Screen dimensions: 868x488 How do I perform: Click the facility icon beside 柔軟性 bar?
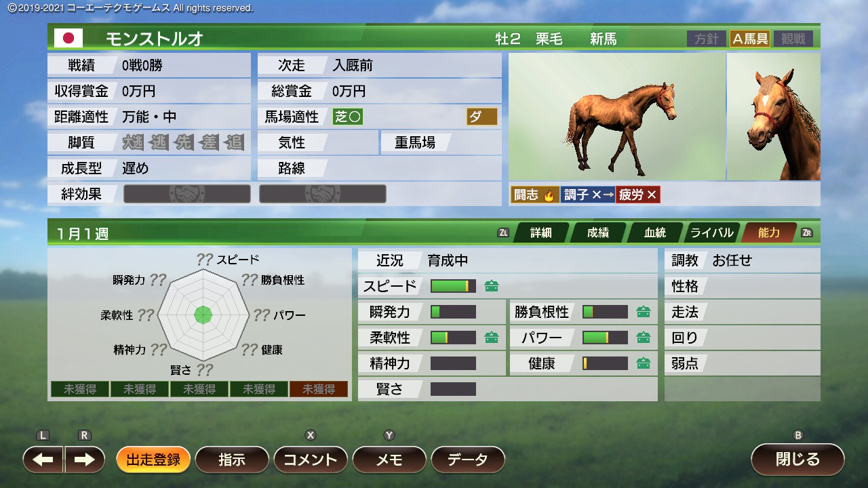click(x=492, y=338)
